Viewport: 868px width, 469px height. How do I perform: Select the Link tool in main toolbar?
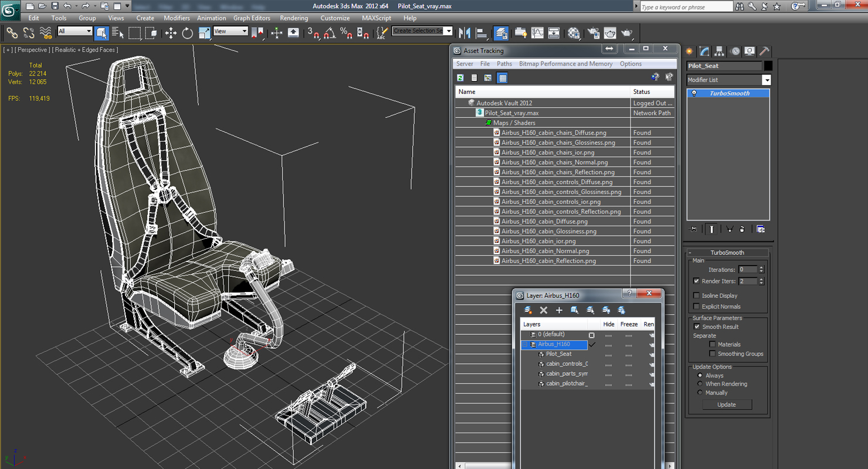[12, 33]
